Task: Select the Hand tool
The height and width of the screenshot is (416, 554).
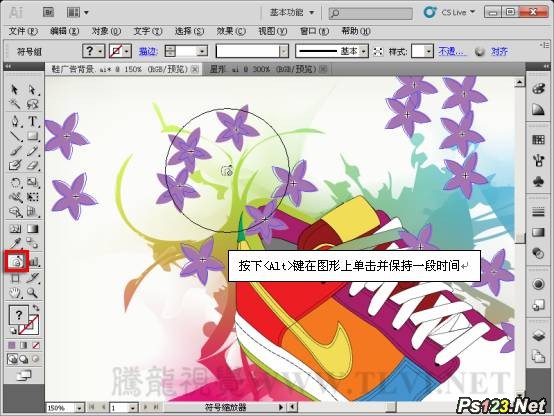Action: point(14,293)
